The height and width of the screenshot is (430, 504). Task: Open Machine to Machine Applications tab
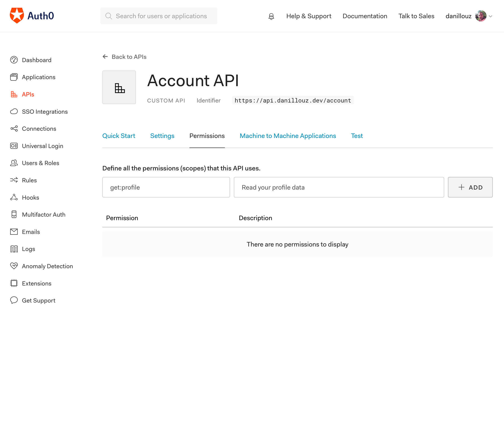click(288, 136)
